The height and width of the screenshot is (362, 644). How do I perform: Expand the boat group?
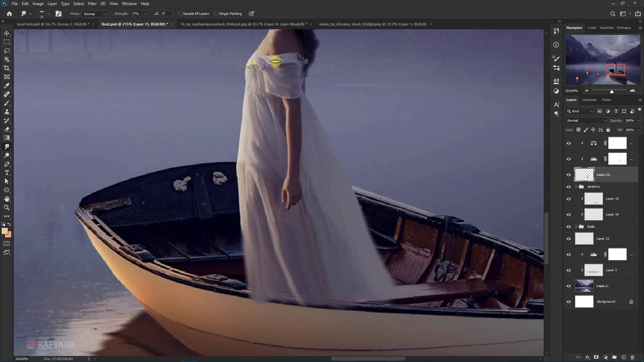click(576, 227)
